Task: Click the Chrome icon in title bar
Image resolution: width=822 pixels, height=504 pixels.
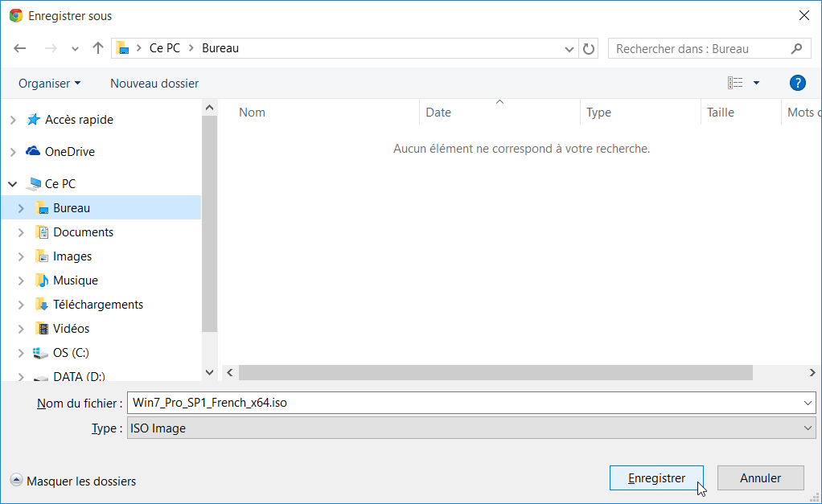Action: coord(16,16)
